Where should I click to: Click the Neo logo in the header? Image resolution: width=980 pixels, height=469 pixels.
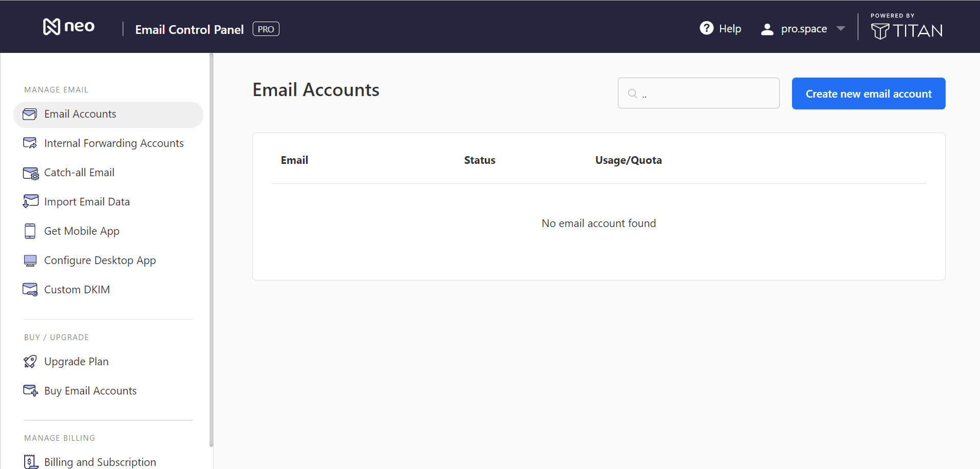(x=69, y=26)
